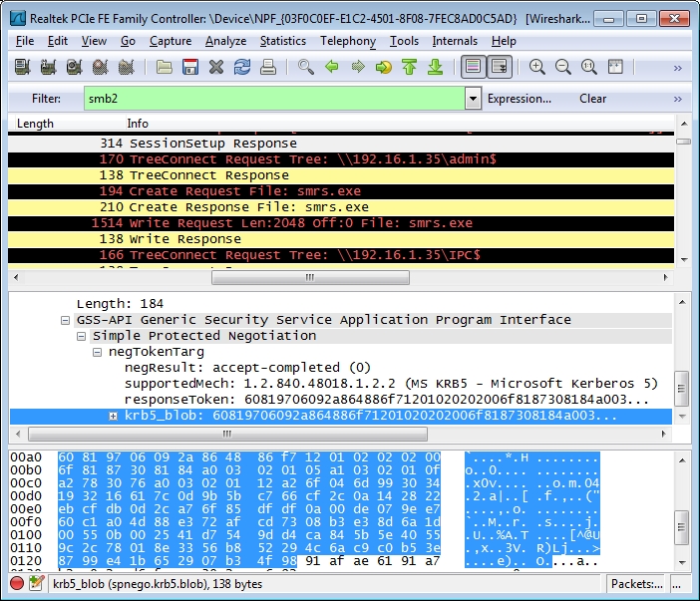Open the File menu

click(25, 41)
